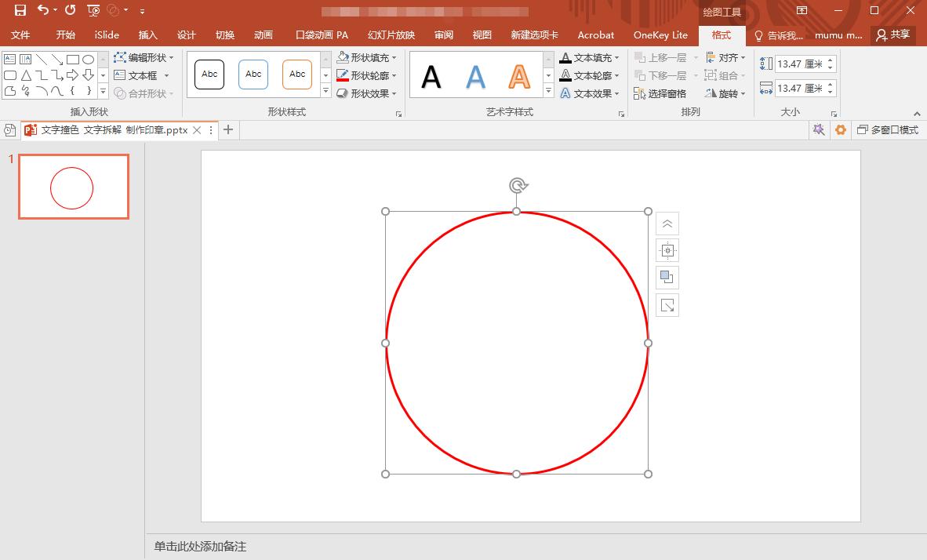Click the 共享 share button
The width and height of the screenshot is (927, 560).
coord(893,35)
